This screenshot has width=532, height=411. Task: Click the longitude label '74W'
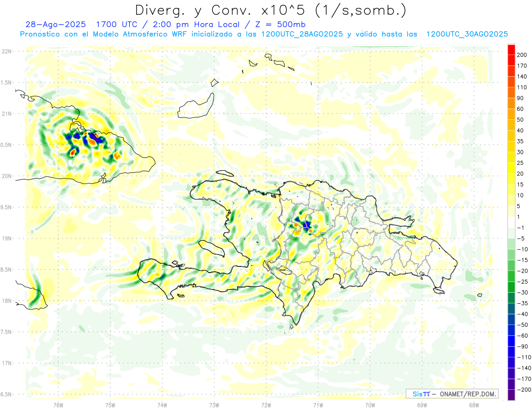(162, 405)
